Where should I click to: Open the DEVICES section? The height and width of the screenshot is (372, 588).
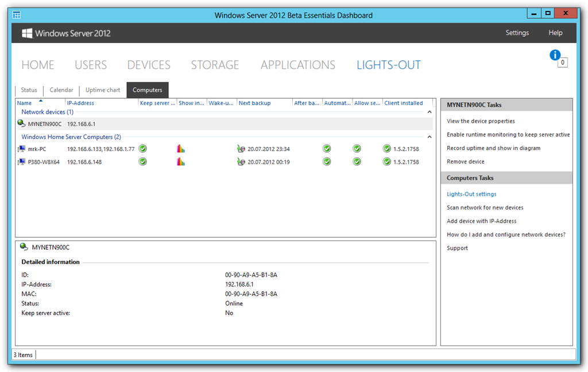[x=149, y=65]
